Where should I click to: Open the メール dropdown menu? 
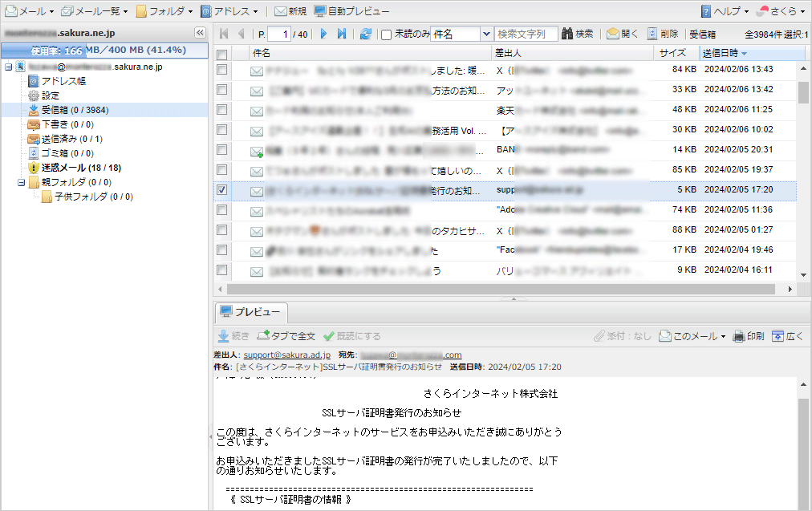click(x=30, y=11)
